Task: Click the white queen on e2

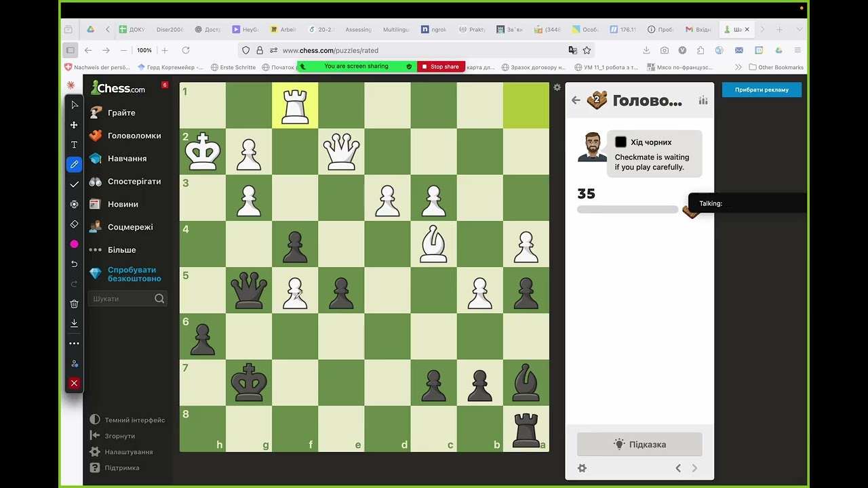Action: [x=341, y=151]
